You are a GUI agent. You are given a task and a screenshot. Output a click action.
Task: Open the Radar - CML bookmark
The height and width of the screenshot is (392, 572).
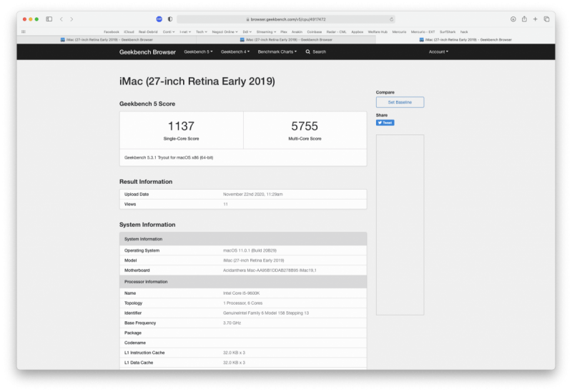coord(336,31)
